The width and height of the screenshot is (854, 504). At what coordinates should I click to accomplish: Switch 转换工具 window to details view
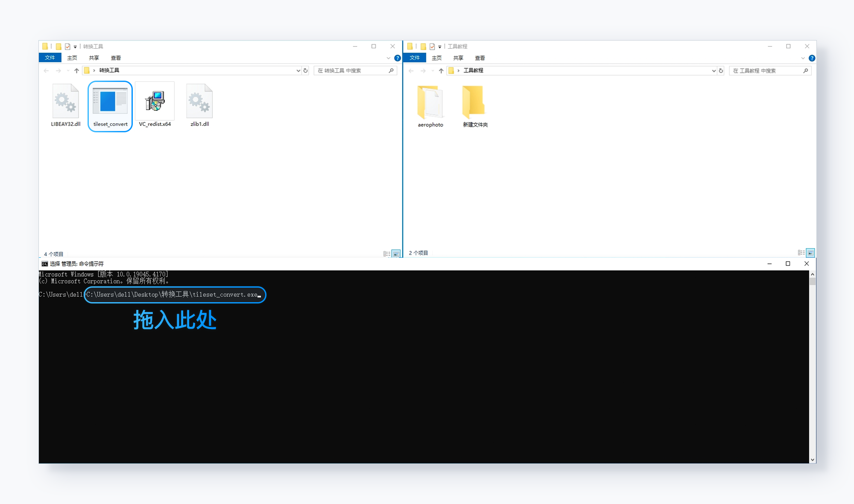(387, 253)
